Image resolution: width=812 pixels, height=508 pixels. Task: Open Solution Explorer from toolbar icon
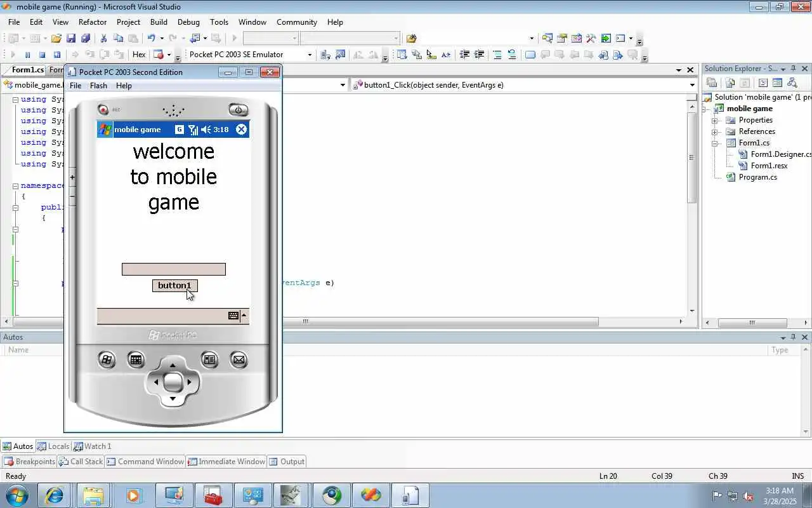coord(547,39)
